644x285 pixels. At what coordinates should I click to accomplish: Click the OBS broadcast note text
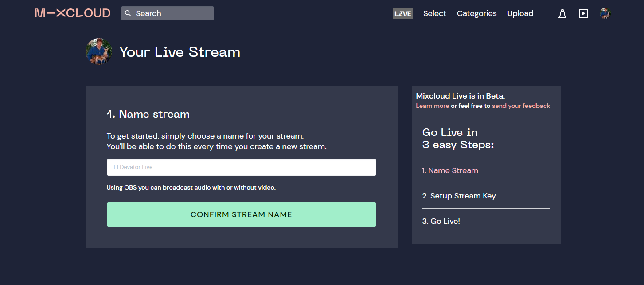(191, 188)
